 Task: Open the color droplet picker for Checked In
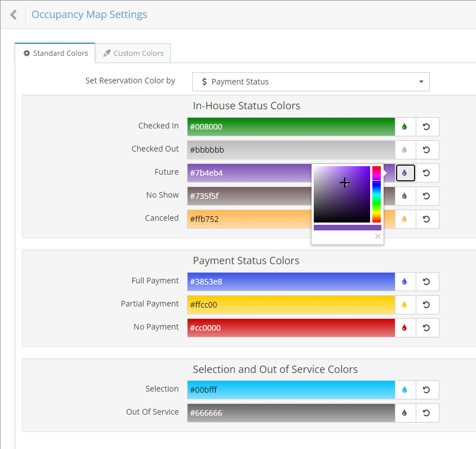tap(405, 127)
